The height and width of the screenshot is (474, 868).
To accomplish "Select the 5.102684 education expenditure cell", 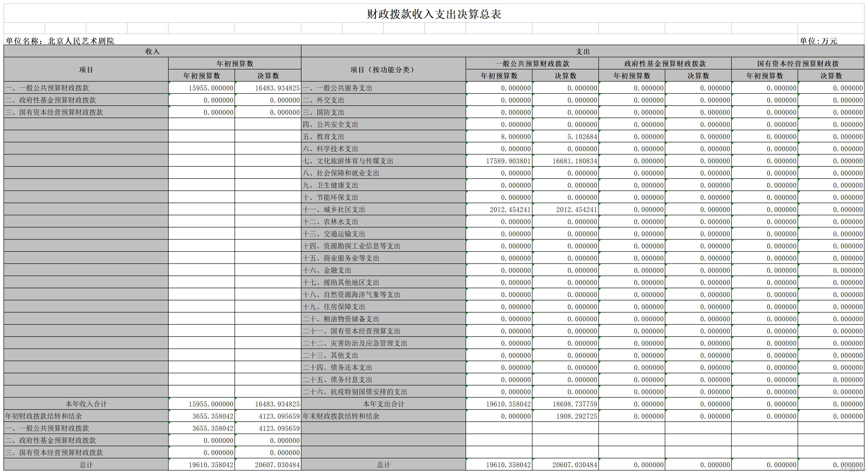I will 565,136.
